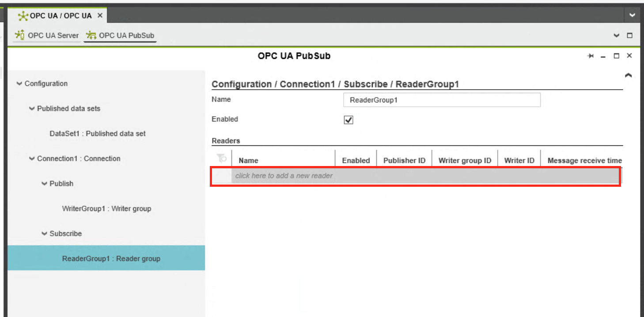The height and width of the screenshot is (317, 644).
Task: Click the Name field containing ReaderGroup1
Action: pos(442,100)
